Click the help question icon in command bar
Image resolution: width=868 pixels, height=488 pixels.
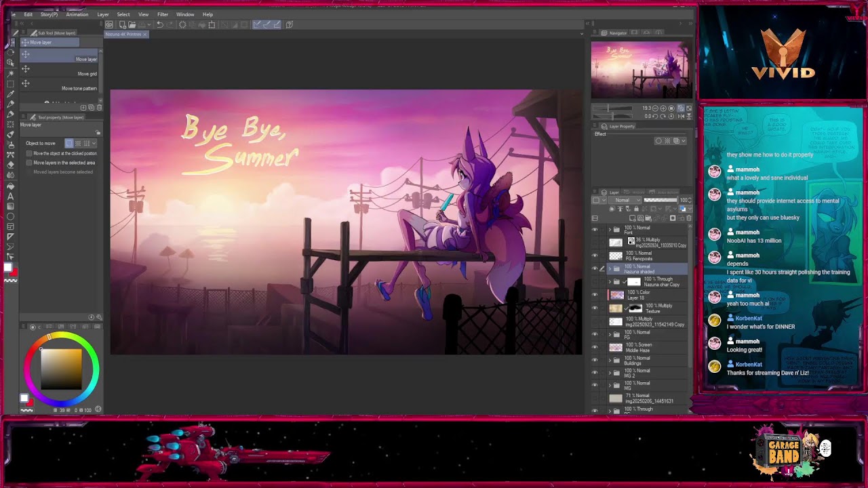[x=290, y=24]
